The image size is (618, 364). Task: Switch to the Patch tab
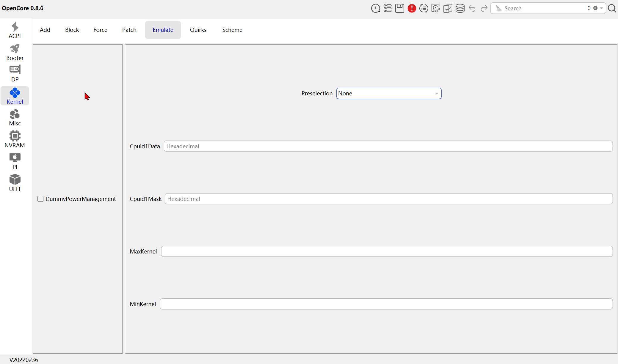pos(129,30)
